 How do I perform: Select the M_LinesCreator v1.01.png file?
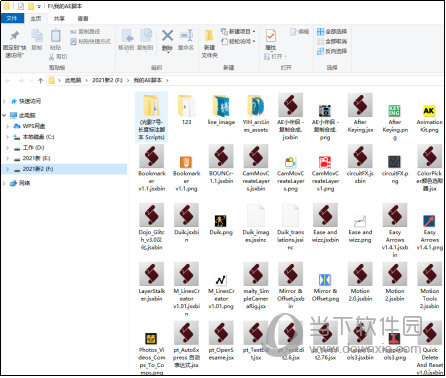221,291
